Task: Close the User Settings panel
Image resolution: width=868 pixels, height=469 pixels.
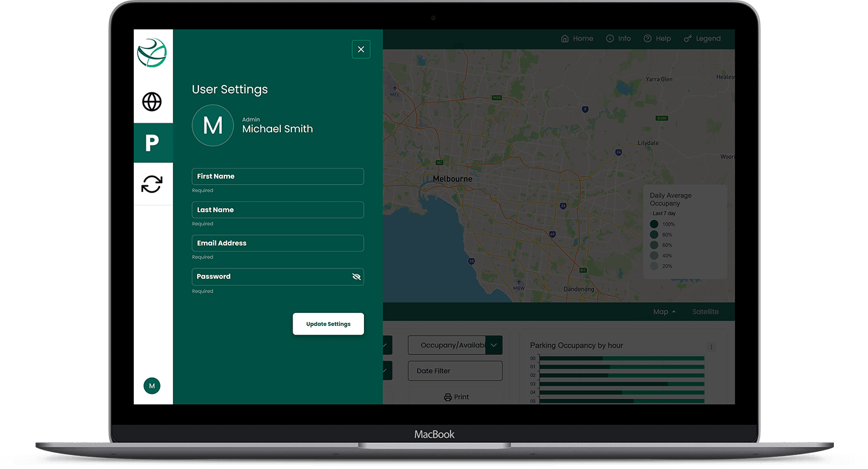Action: coord(361,50)
